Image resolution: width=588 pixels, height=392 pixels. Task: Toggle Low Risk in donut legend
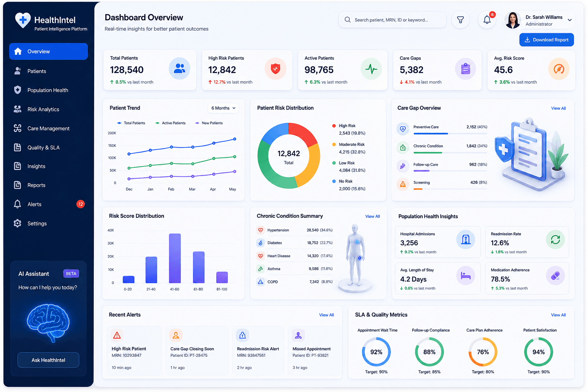pos(343,163)
